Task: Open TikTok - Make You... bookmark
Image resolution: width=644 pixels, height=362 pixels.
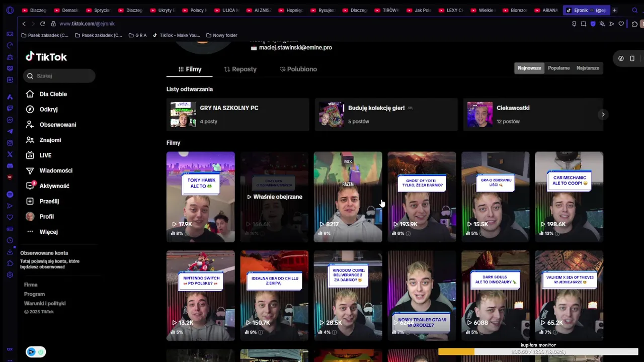Action: pyautogui.click(x=176, y=35)
